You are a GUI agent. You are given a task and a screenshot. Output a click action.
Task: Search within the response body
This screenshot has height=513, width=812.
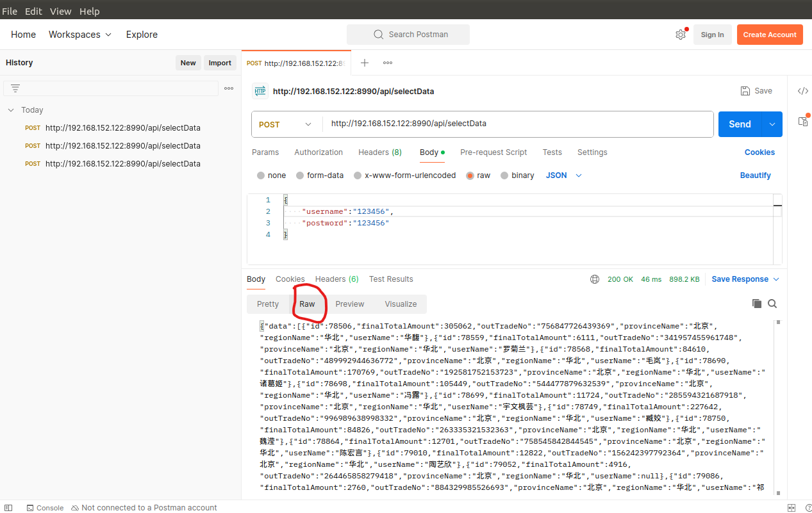tap(772, 304)
